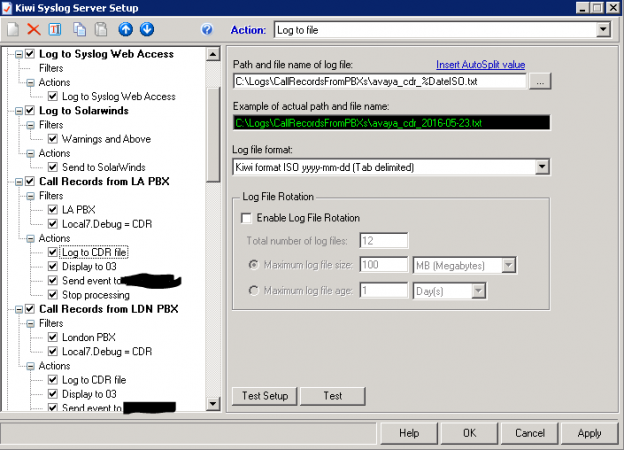
Task: Enable Log File Rotation checkbox
Action: pos(247,218)
